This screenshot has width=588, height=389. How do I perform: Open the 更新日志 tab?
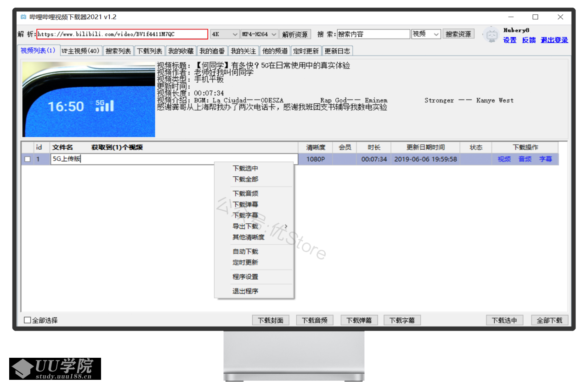coord(337,51)
